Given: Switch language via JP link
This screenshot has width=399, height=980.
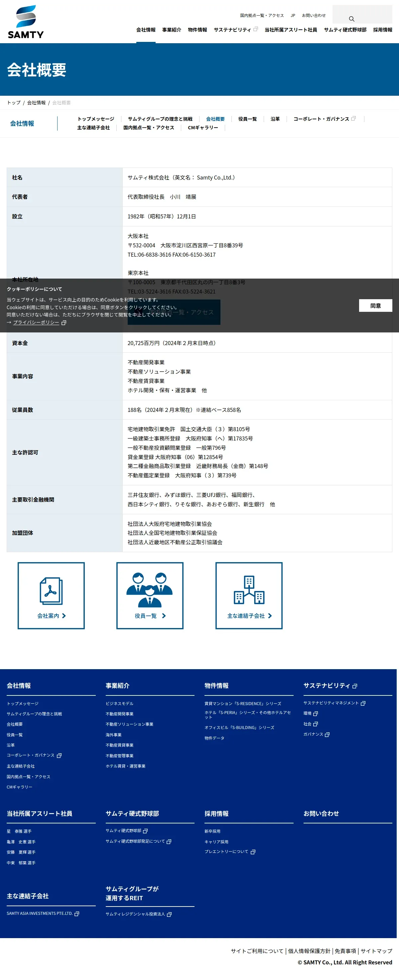Looking at the screenshot, I should tap(293, 16).
